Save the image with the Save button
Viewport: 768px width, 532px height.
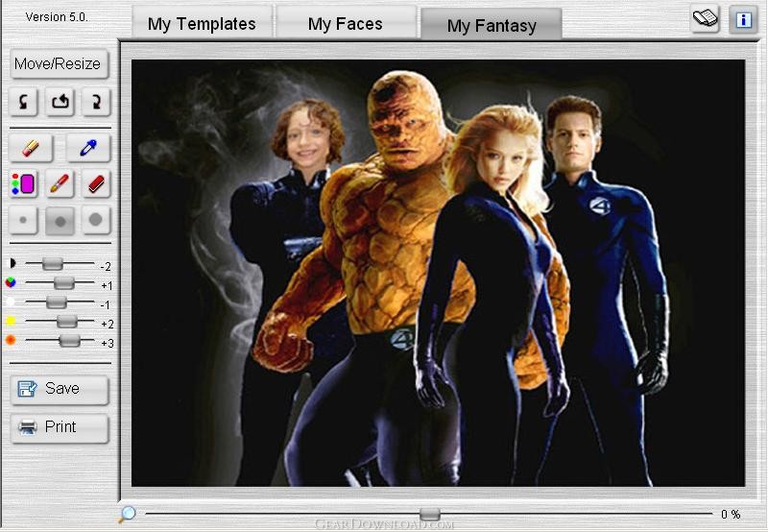coord(60,389)
